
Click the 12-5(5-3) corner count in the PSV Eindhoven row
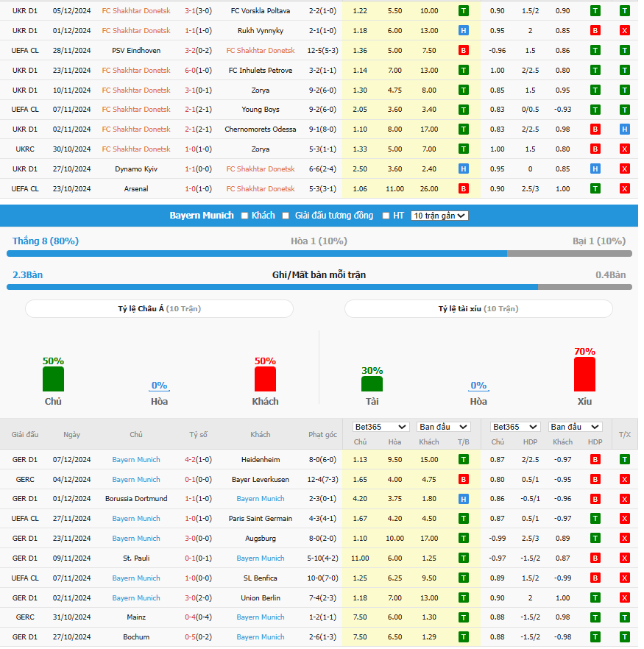tap(323, 51)
